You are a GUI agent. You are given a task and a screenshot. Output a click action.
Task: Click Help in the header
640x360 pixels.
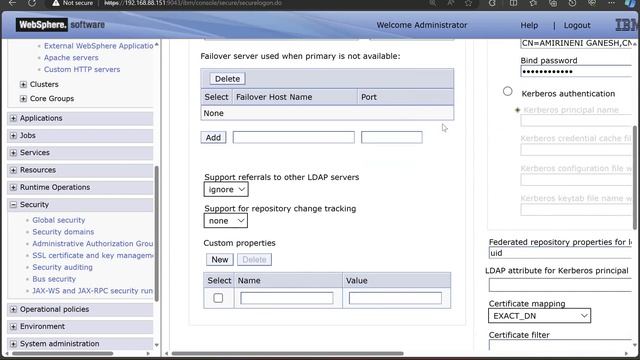[529, 25]
